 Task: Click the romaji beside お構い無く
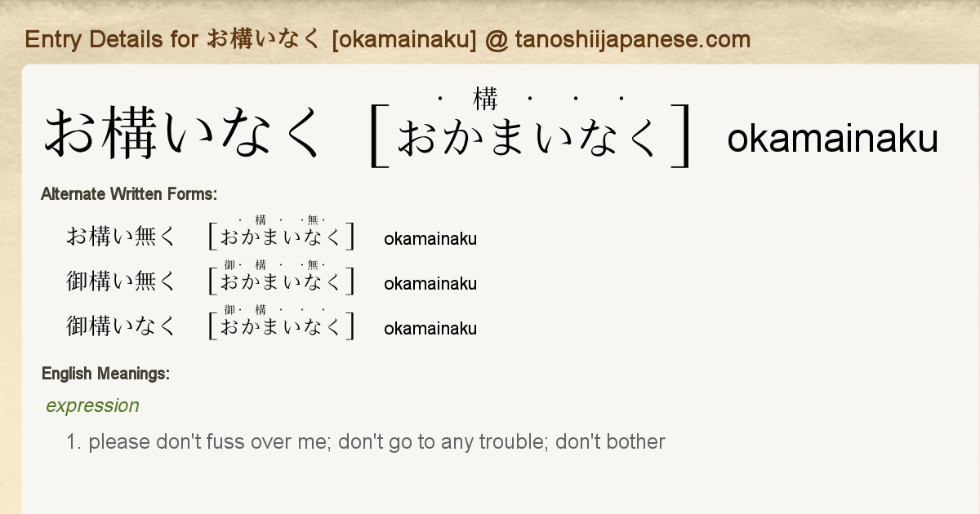pyautogui.click(x=430, y=239)
